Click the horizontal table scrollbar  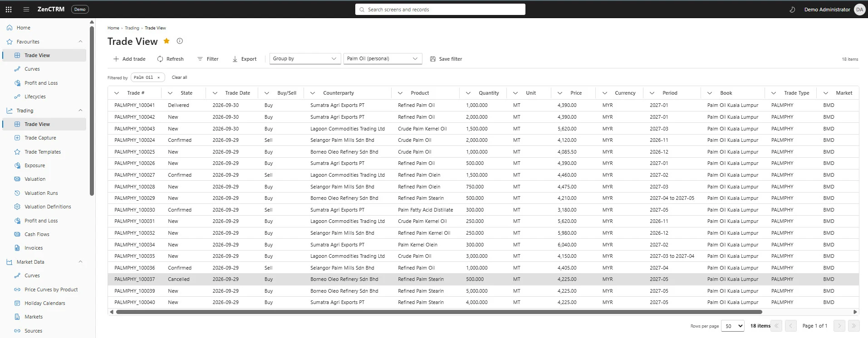coord(439,312)
